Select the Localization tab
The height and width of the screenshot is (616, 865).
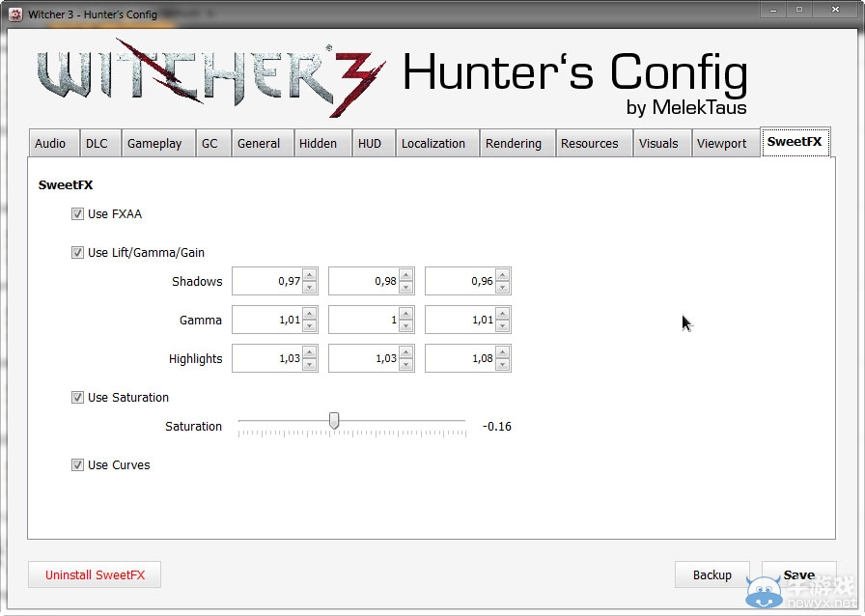[x=437, y=144]
